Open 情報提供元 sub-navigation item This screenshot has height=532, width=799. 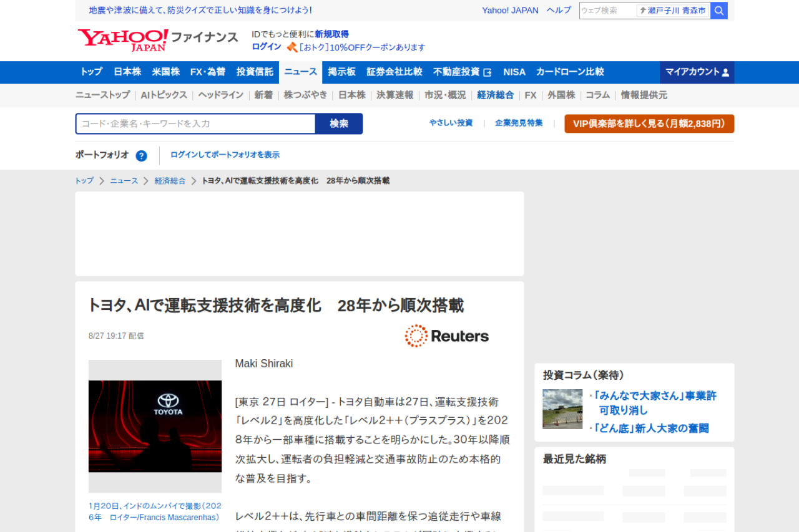(644, 95)
